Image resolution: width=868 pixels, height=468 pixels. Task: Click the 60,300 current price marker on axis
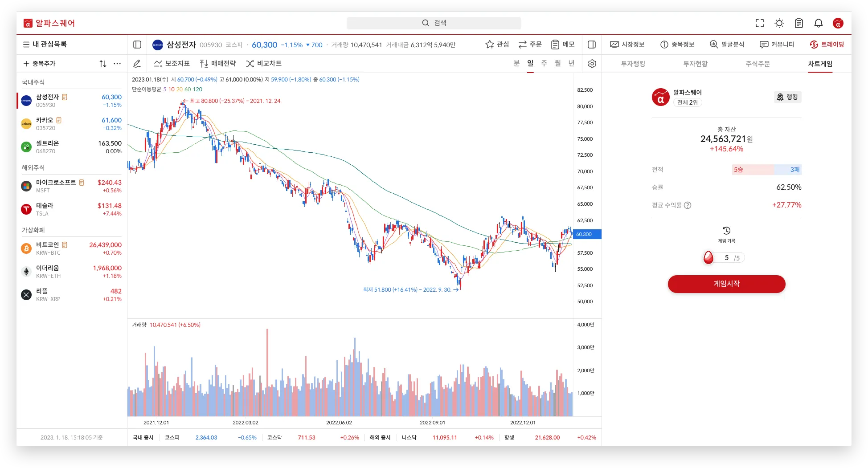tap(587, 234)
